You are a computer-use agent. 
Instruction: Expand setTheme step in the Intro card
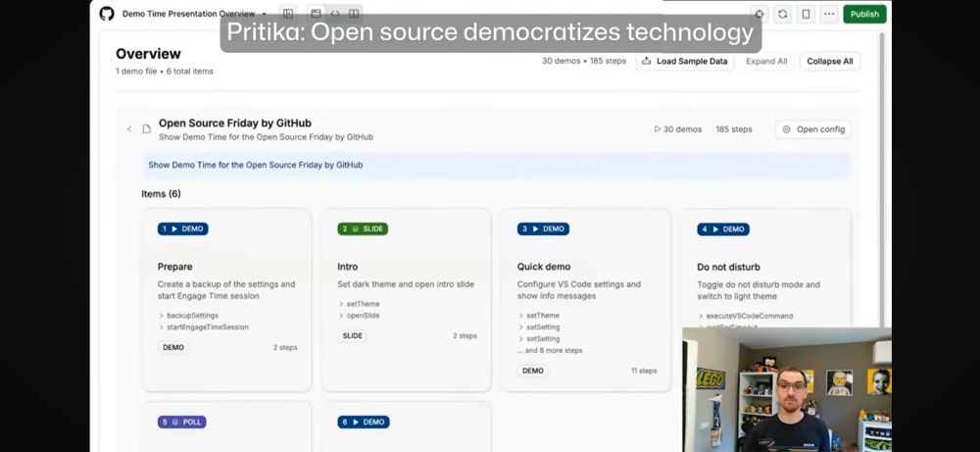(360, 304)
